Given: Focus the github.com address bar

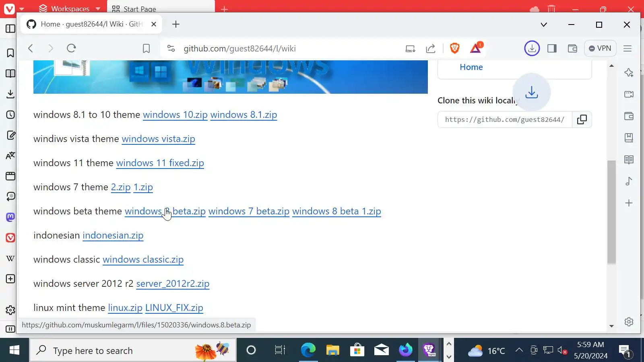Looking at the screenshot, I should tap(240, 49).
